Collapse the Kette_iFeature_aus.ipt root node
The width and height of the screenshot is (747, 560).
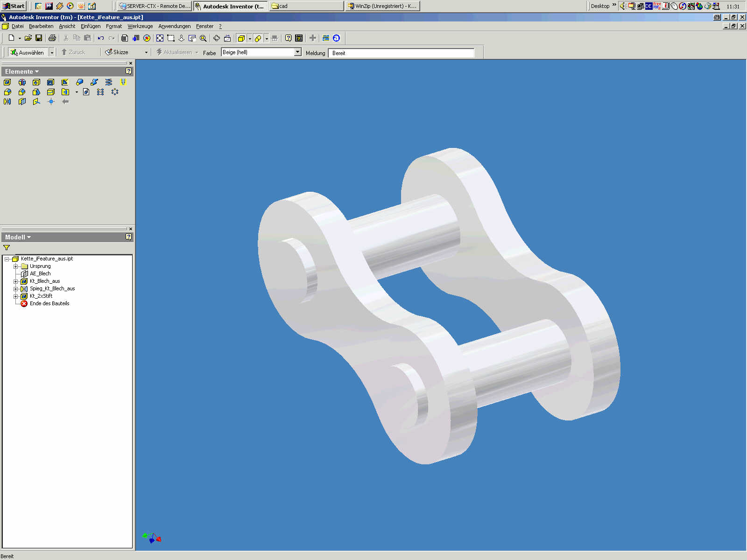pyautogui.click(x=7, y=259)
